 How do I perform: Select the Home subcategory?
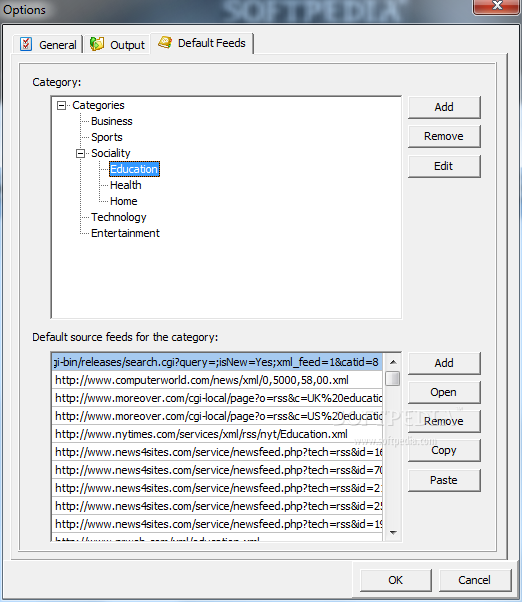124,201
